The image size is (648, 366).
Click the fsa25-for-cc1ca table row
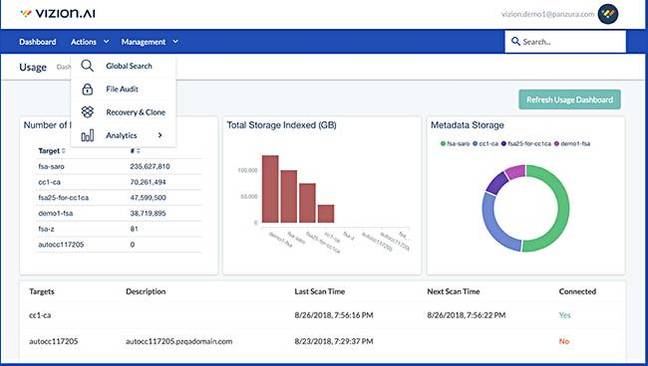119,197
